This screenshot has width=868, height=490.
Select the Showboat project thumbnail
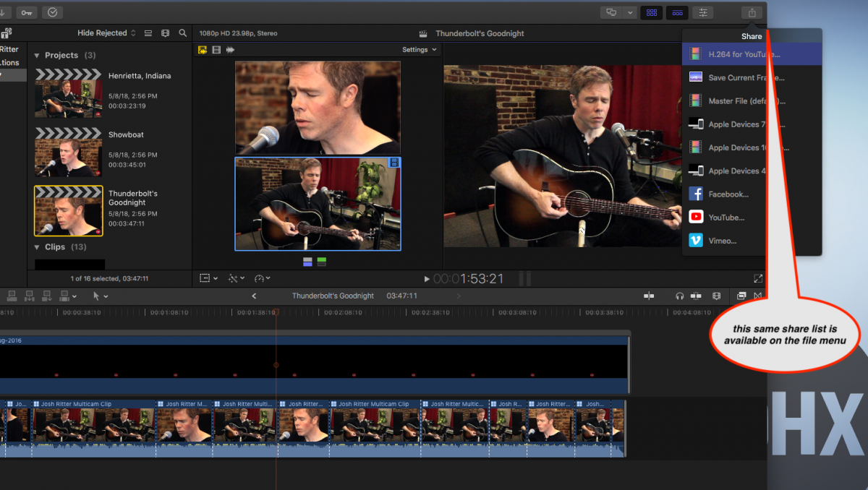(x=69, y=152)
